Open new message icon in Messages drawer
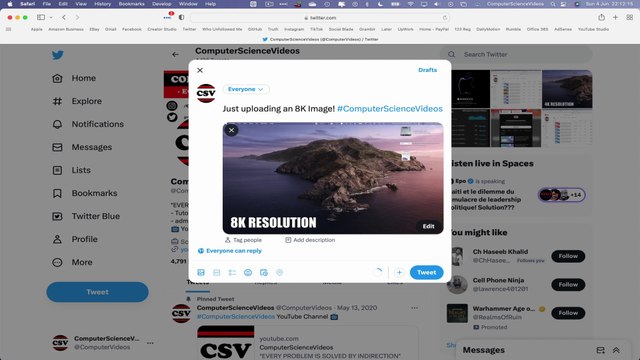The image size is (640, 360). coord(600,350)
